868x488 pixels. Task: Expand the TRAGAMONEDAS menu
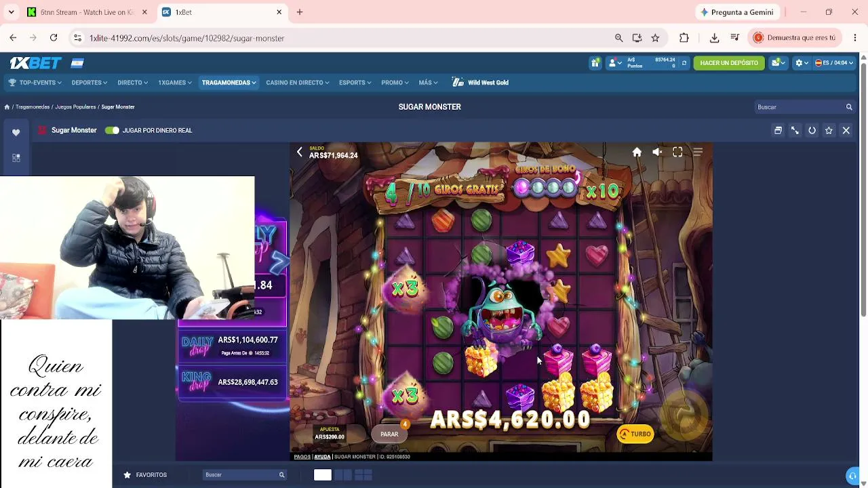229,83
